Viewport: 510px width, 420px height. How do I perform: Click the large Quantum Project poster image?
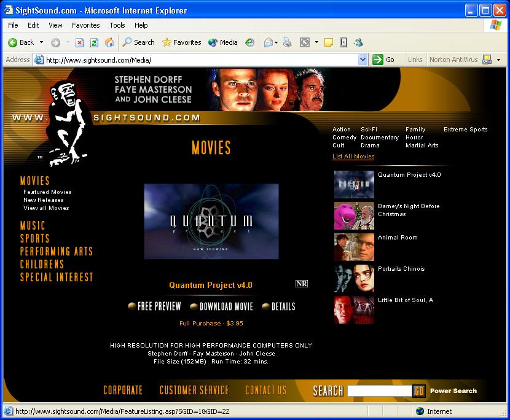click(x=211, y=222)
